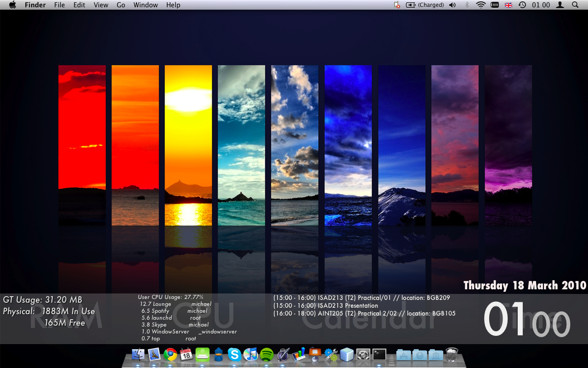Image resolution: width=588 pixels, height=368 pixels.
Task: Open the Mail app with the stamp icon
Action: click(154, 355)
